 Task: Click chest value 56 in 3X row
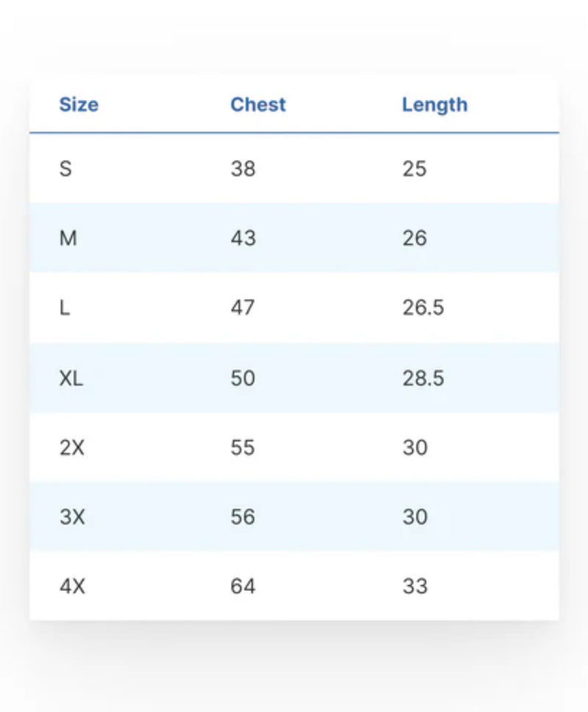click(x=243, y=517)
